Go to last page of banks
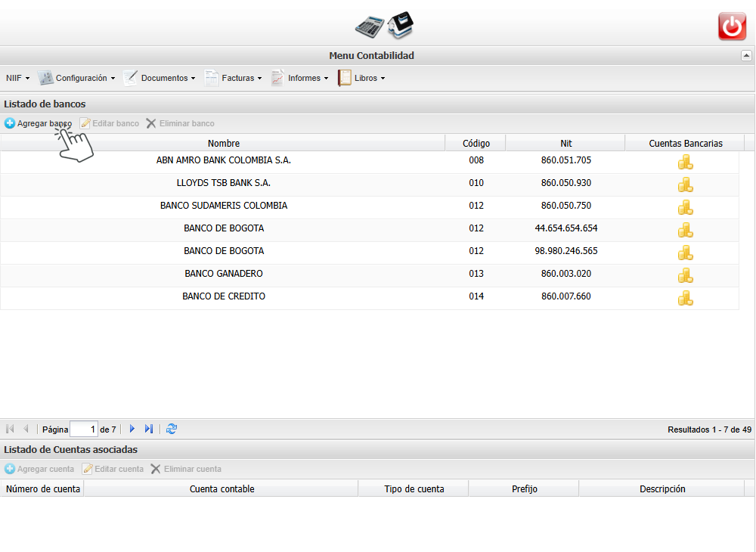 click(x=149, y=429)
